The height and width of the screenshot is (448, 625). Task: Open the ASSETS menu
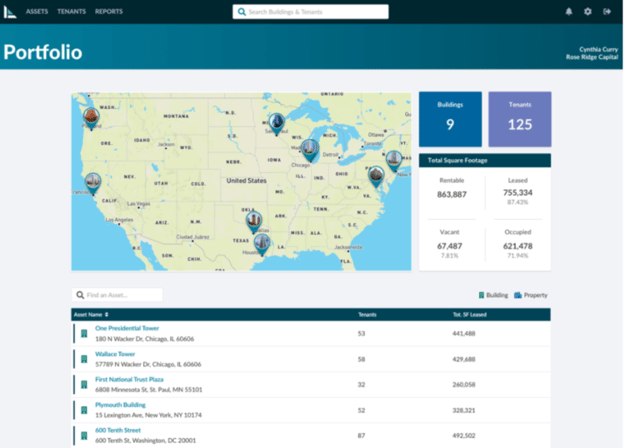[x=37, y=12]
